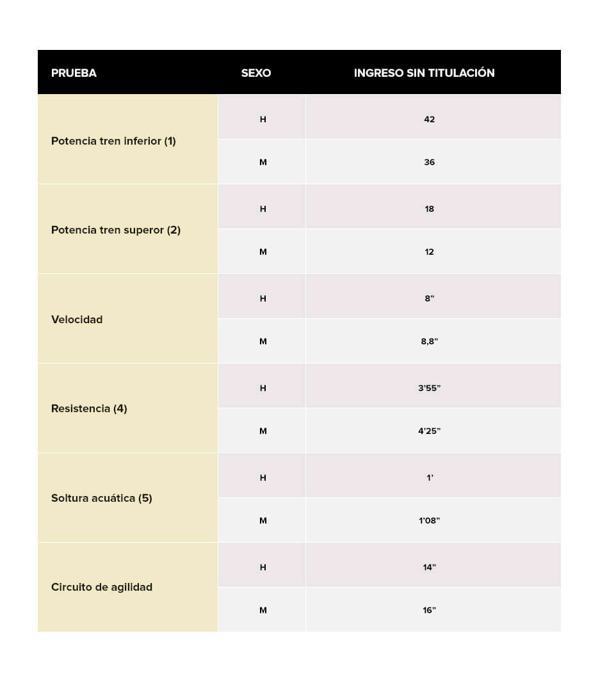Select the value 18 cell
Image resolution: width=616 pixels, height=681 pixels.
(429, 209)
